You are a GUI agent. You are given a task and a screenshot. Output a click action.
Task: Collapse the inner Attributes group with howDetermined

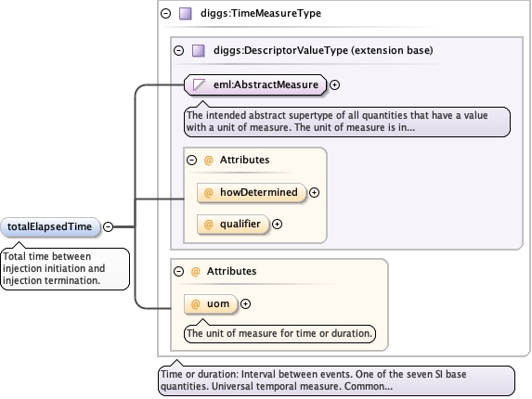191,160
